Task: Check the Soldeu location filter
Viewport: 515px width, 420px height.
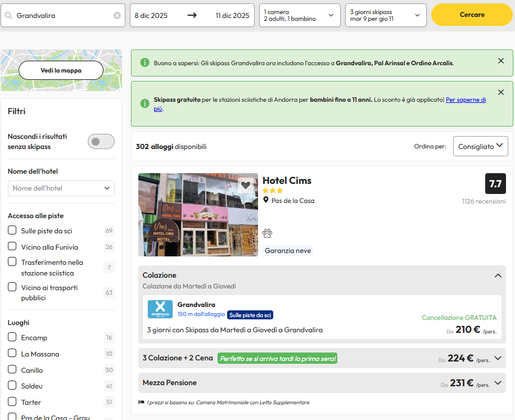Action: (x=12, y=385)
